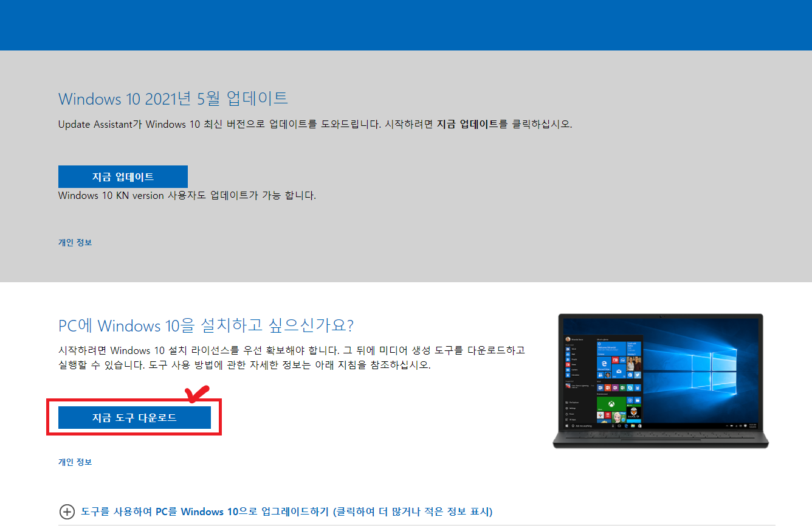Select heading Windows 10 2021년 5월 업데이트
This screenshot has height=531, width=812.
tap(173, 98)
